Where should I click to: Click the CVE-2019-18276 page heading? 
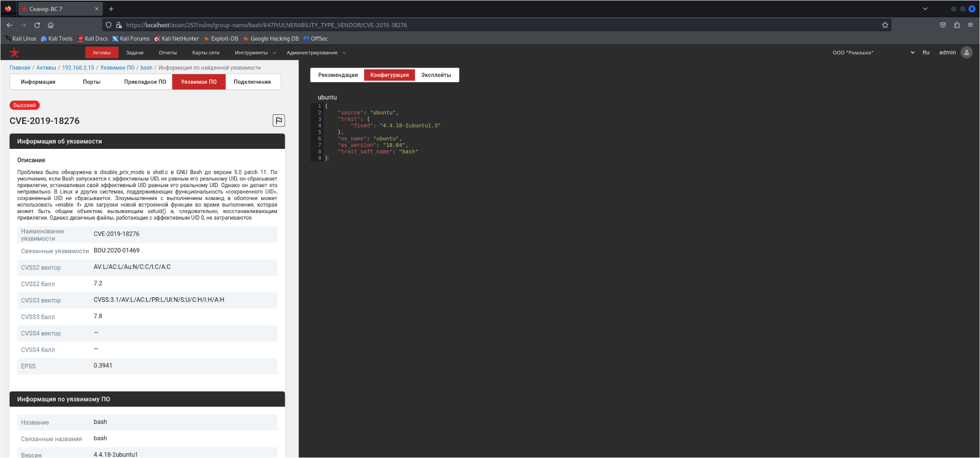pos(45,121)
